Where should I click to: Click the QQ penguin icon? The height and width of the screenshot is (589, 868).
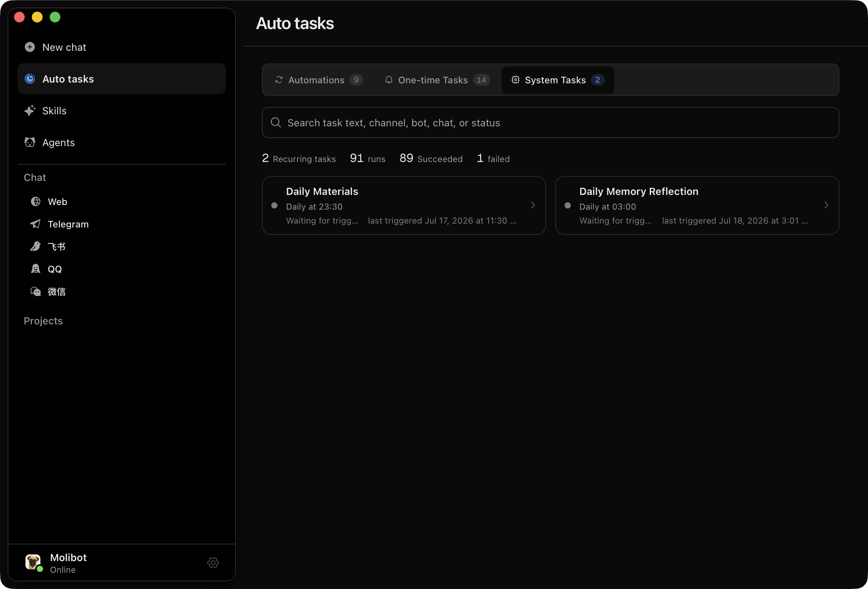coord(36,269)
